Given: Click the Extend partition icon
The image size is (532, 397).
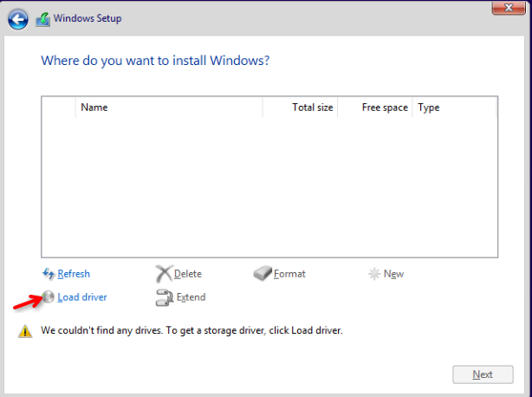Looking at the screenshot, I should 164,297.
